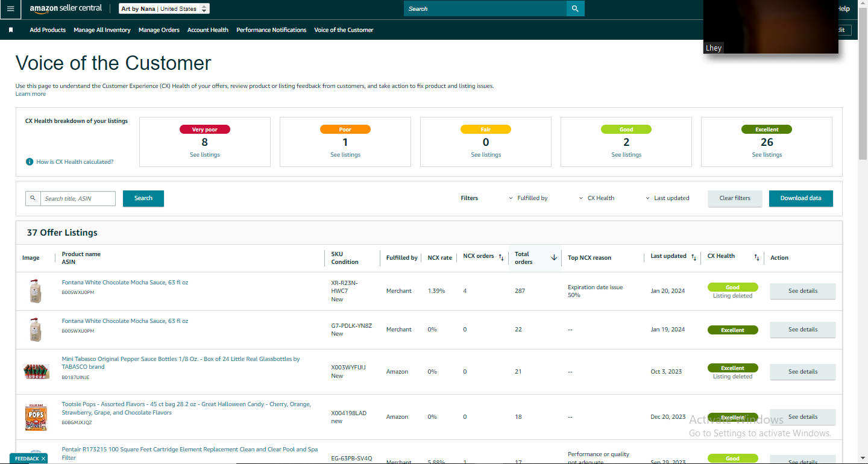Click 'Expiration date issue 50%' cell

[x=596, y=291]
